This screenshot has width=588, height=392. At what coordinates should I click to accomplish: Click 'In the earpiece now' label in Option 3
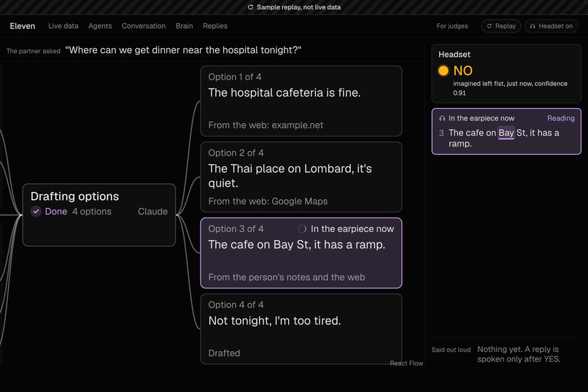[x=352, y=228]
